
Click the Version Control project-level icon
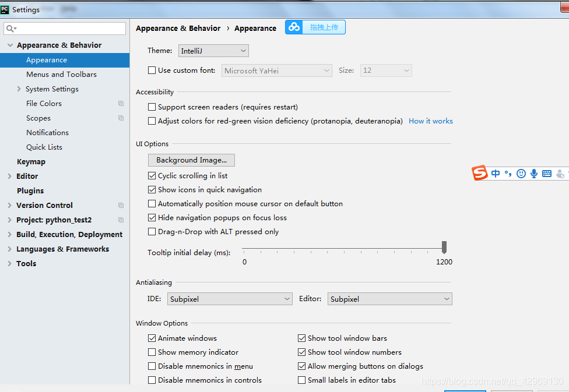[x=121, y=205]
